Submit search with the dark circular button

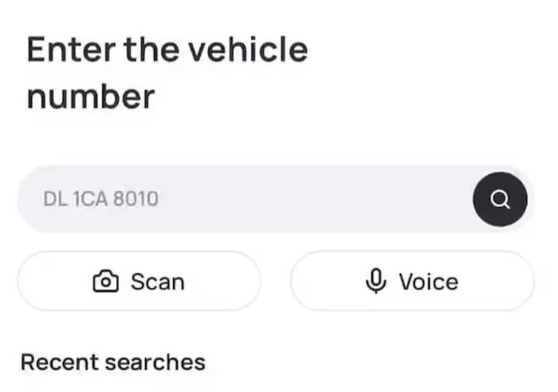pos(501,199)
